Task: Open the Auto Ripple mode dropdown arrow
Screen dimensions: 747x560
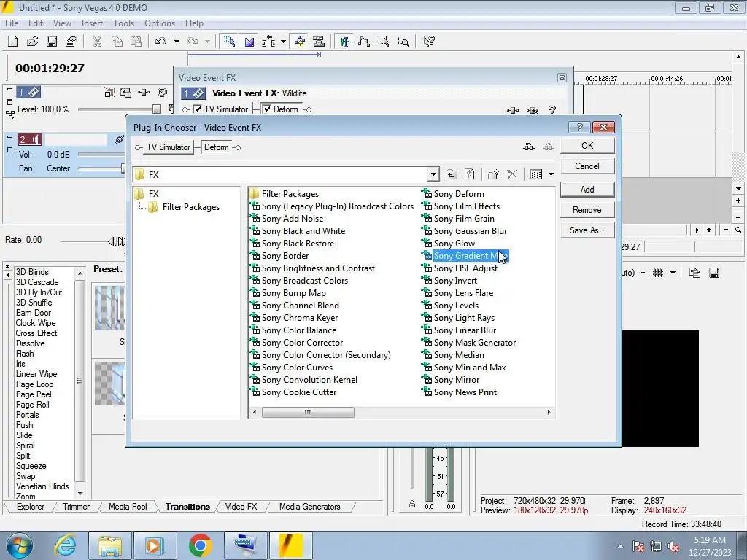Action: 283,42
